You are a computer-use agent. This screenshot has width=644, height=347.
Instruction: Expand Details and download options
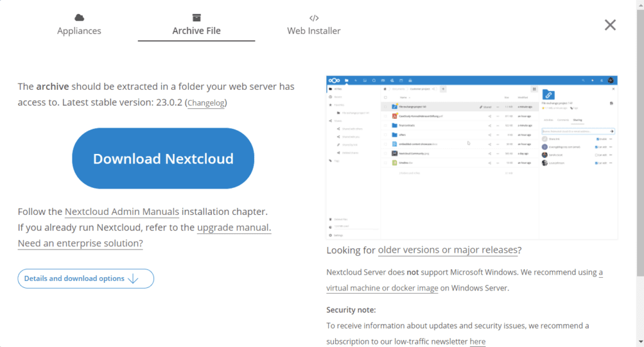(x=86, y=278)
